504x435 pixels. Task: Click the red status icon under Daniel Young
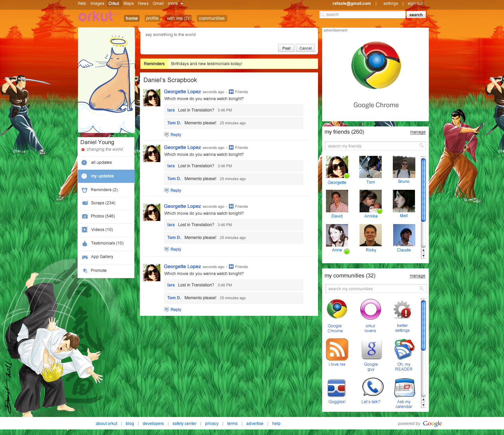point(83,150)
